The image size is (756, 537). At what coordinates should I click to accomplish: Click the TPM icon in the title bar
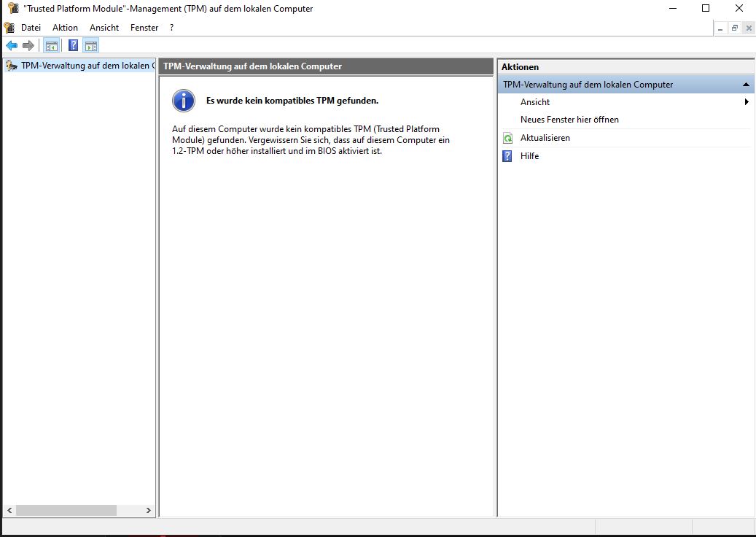tap(12, 8)
